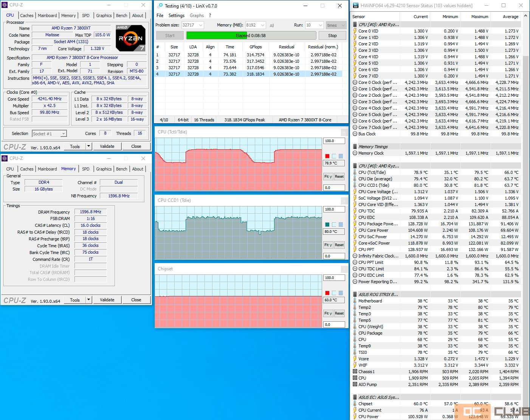The image size is (530, 420).
Task: Click the chip icon of the ASUS ROG STRIX group
Action: tap(355, 294)
